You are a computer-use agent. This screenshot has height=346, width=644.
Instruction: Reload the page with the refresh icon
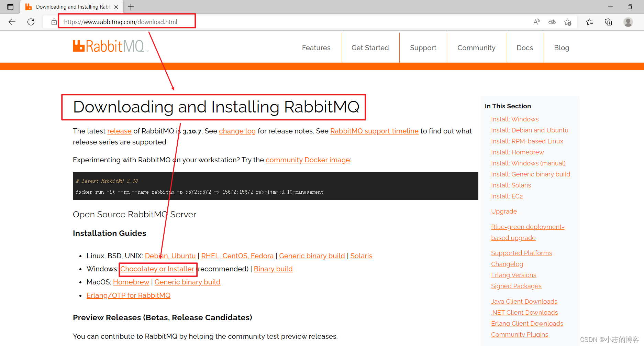click(31, 22)
